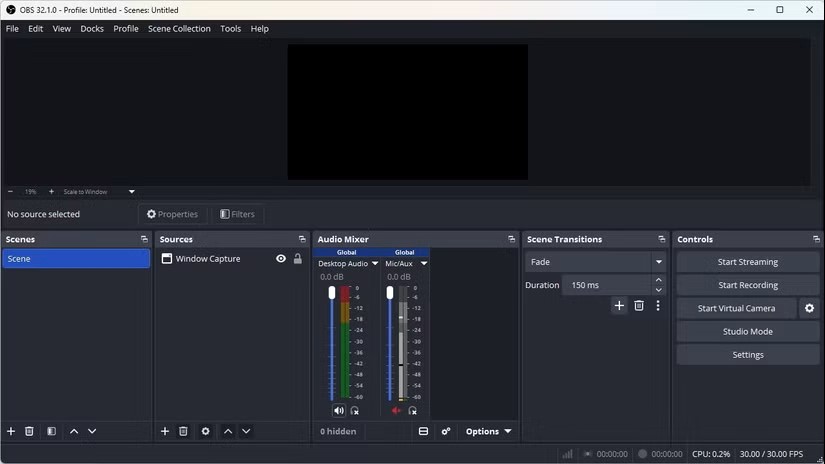Viewport: 825px width, 464px height.
Task: Open the Fade transition dropdown
Action: (595, 262)
